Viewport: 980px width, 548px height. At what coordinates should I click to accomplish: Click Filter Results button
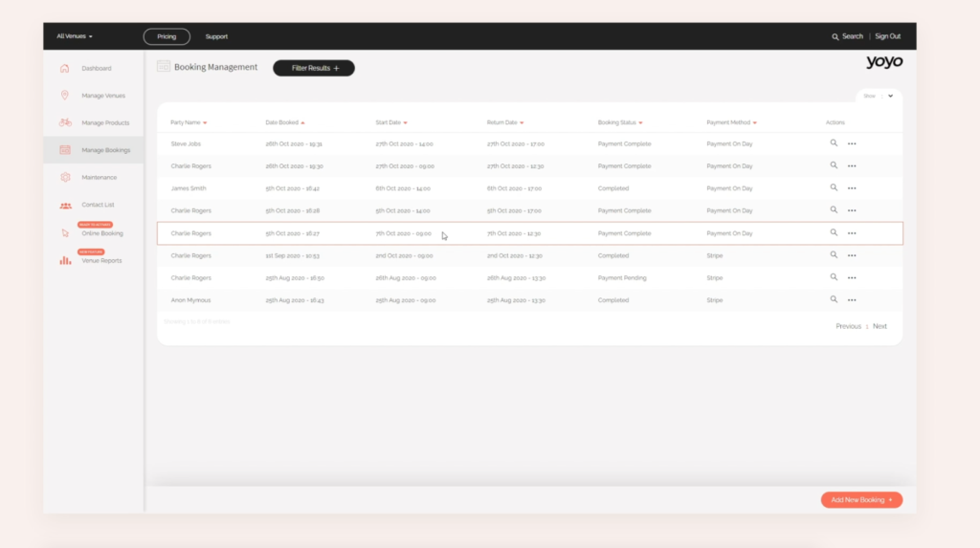[314, 68]
